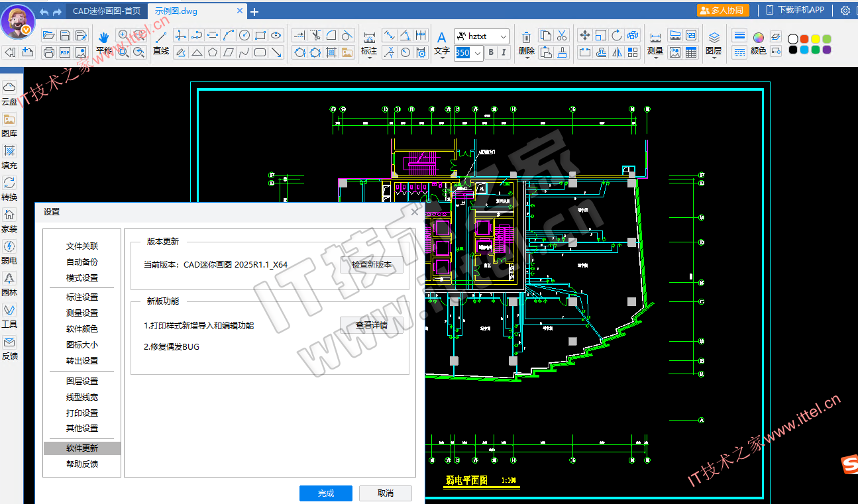Switch to the CAD迷你画图-首页 tab
This screenshot has width=858, height=504.
[x=106, y=11]
